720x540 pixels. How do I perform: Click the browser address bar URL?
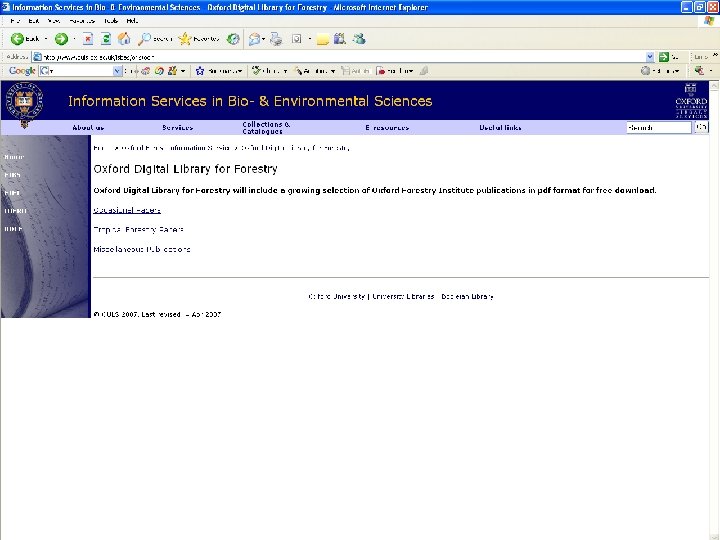coord(344,57)
